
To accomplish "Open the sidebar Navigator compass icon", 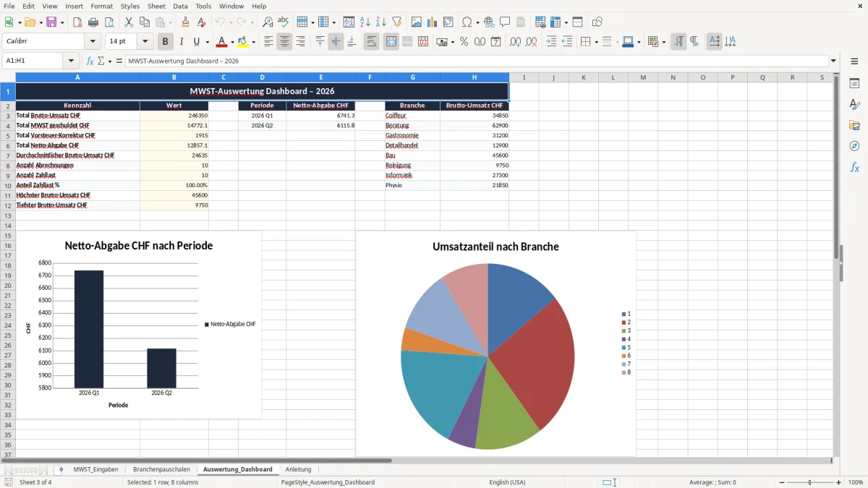I will click(x=854, y=146).
